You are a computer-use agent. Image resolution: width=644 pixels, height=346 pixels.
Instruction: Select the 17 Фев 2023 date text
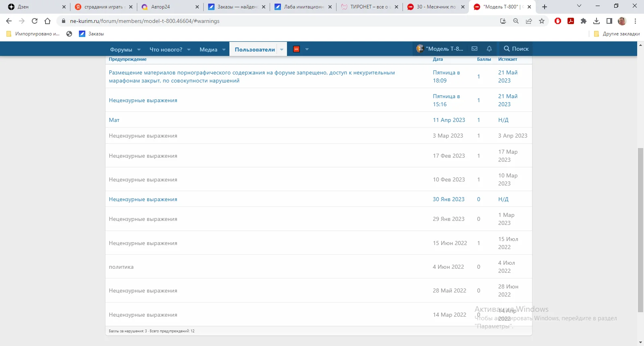pos(449,156)
